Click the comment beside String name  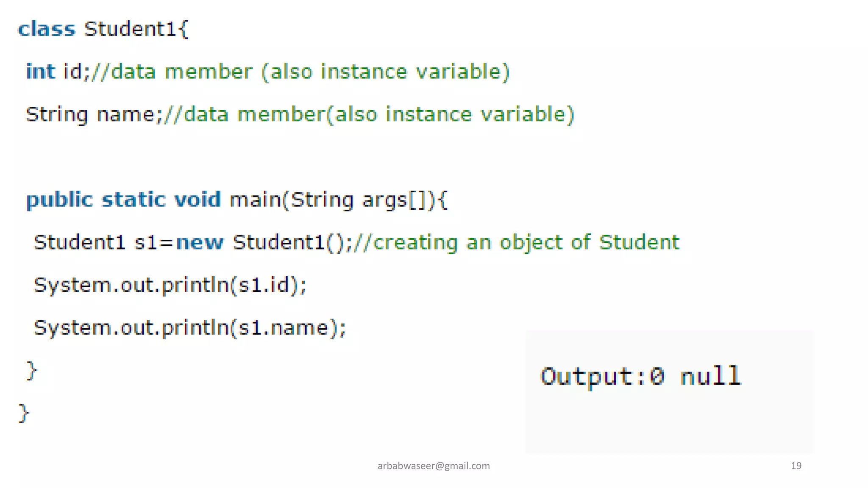[369, 115]
